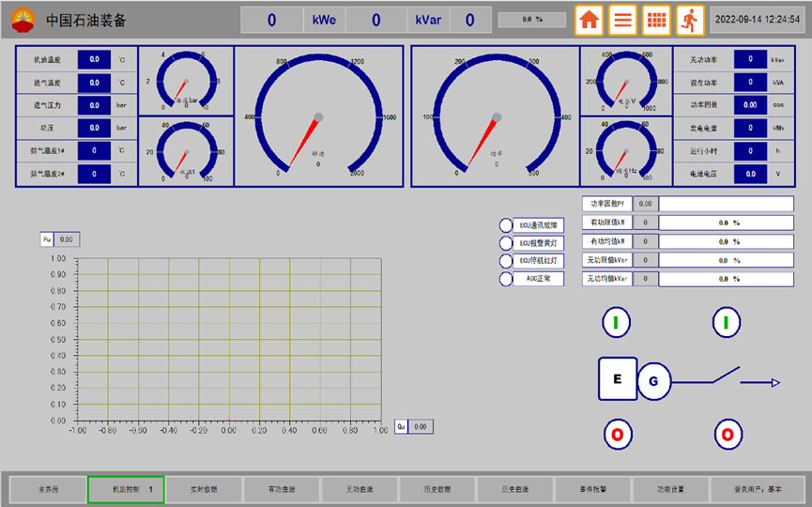The image size is (812, 507).
Task: Click the 有功均值kW percentage bar
Action: (x=726, y=242)
